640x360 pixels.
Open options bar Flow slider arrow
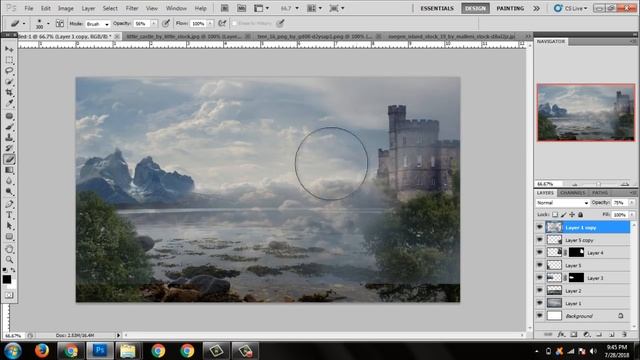coord(210,24)
